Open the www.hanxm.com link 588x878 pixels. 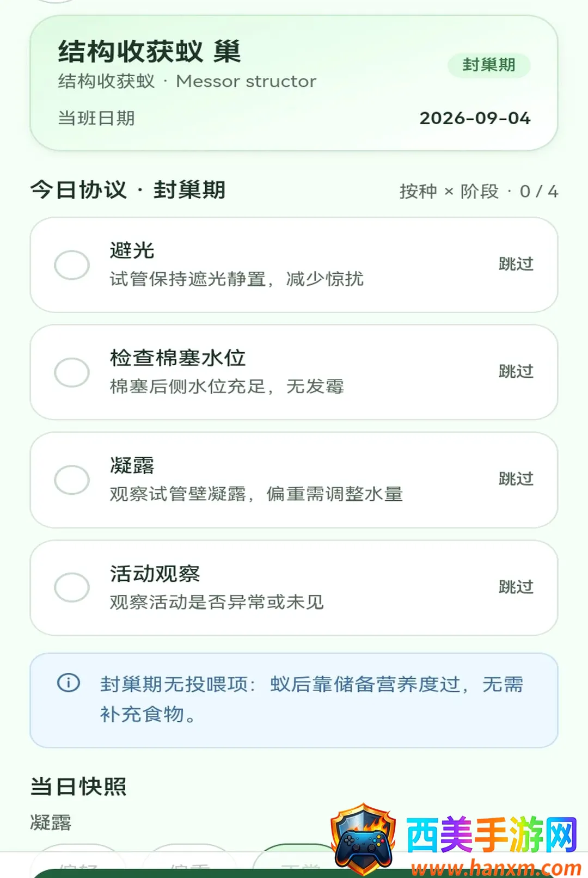(x=495, y=867)
